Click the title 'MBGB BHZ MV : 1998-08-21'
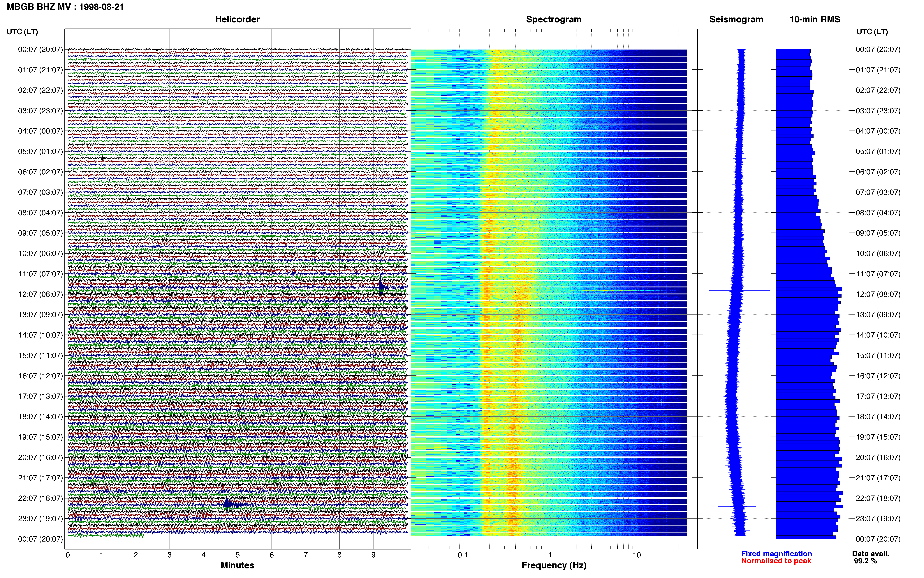This screenshot has height=578, width=924. coord(65,7)
